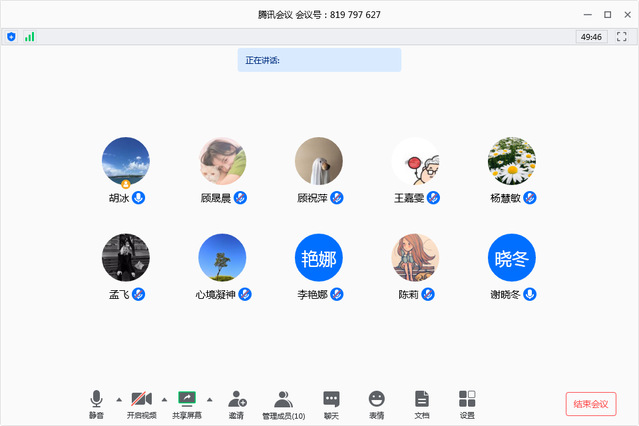Screen dimensions: 639x426
Task: Open the 文档 documents icon
Action: (422, 399)
